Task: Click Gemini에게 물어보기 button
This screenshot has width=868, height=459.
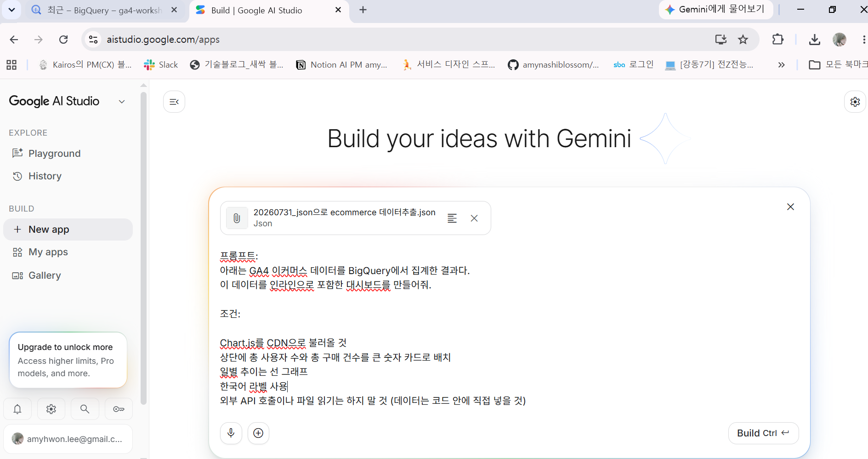Action: coord(716,10)
